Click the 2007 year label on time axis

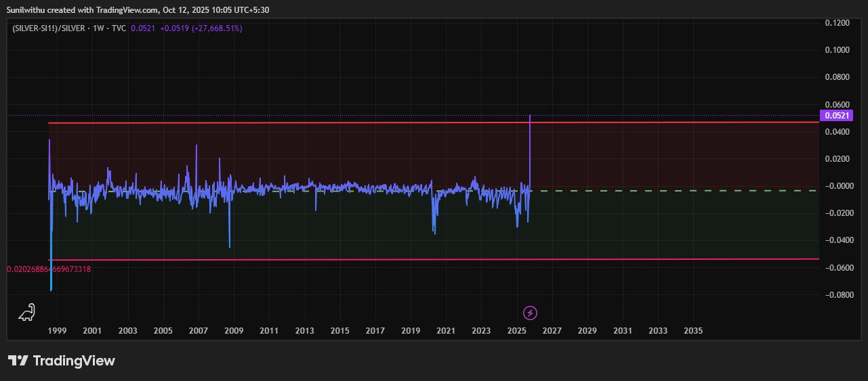click(198, 331)
